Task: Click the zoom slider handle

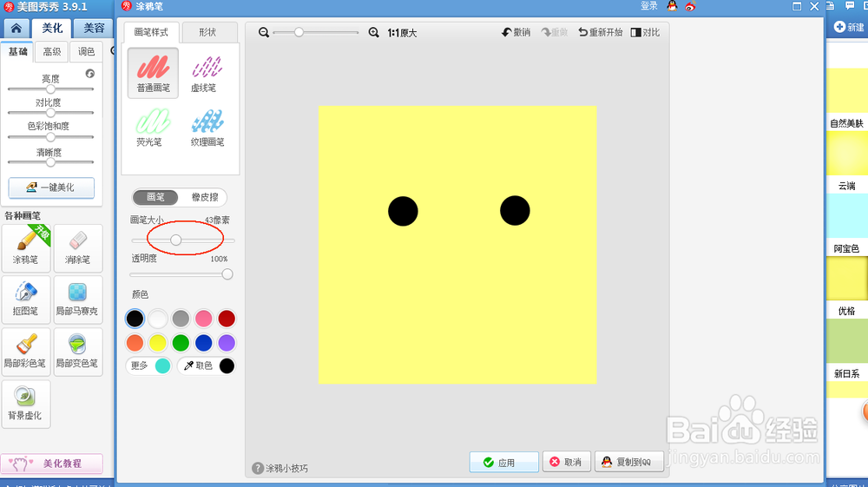Action: (x=299, y=32)
